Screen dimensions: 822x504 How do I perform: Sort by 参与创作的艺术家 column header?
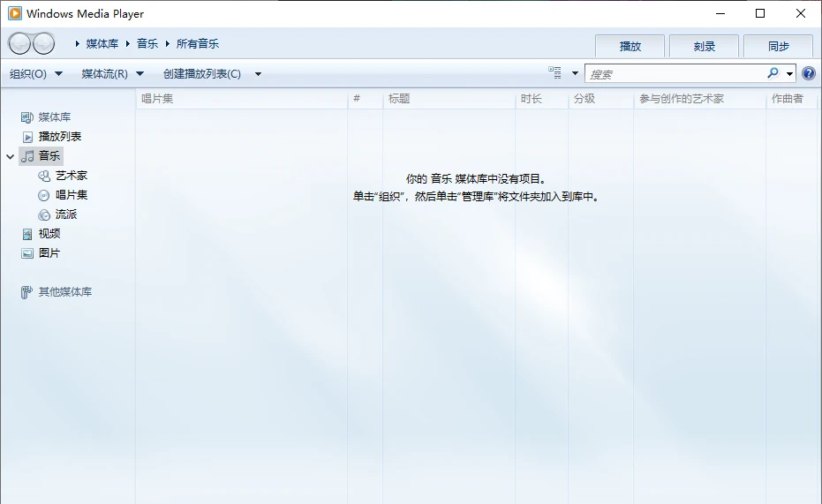700,99
